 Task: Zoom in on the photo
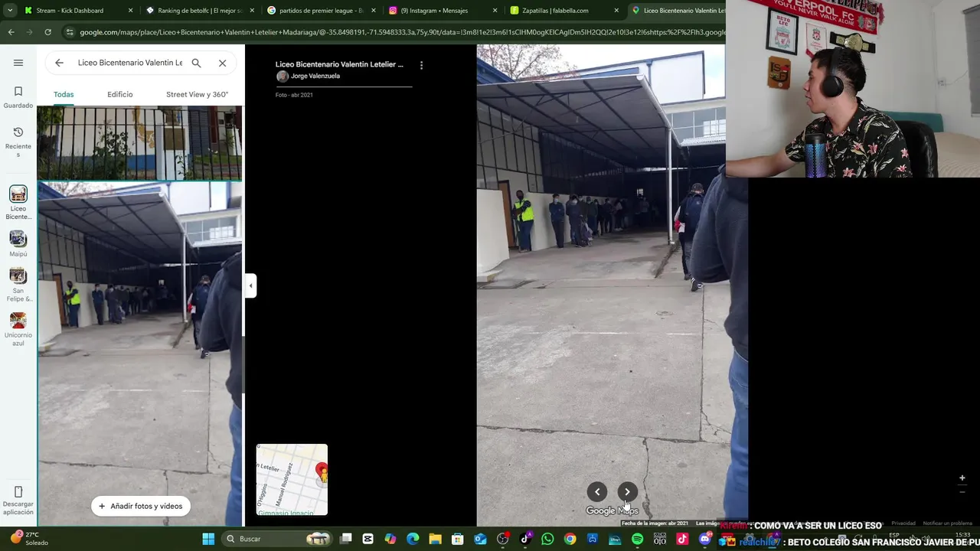pyautogui.click(x=962, y=478)
